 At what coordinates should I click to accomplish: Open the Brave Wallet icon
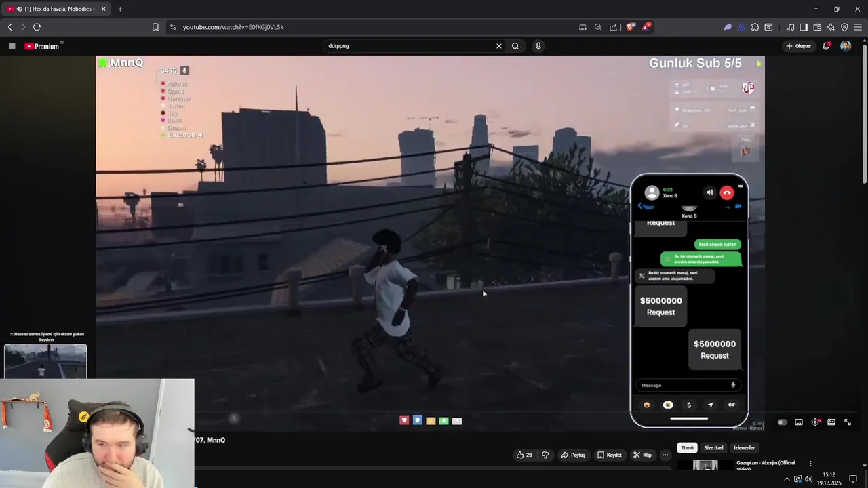point(817,27)
